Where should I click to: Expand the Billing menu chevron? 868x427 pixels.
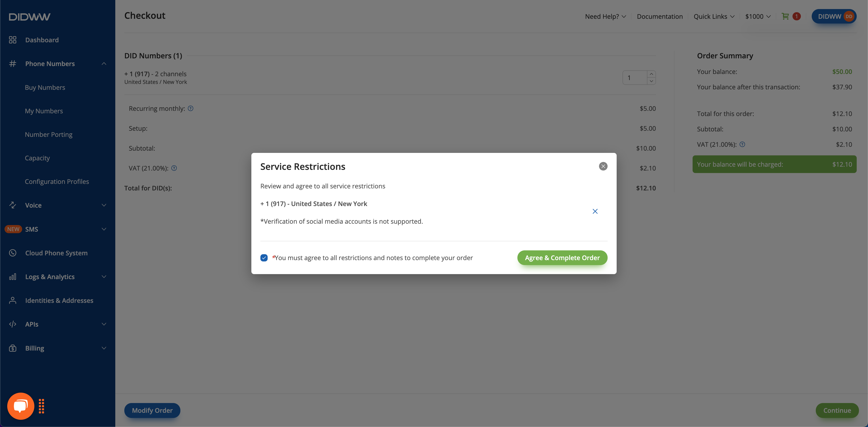[x=104, y=348]
